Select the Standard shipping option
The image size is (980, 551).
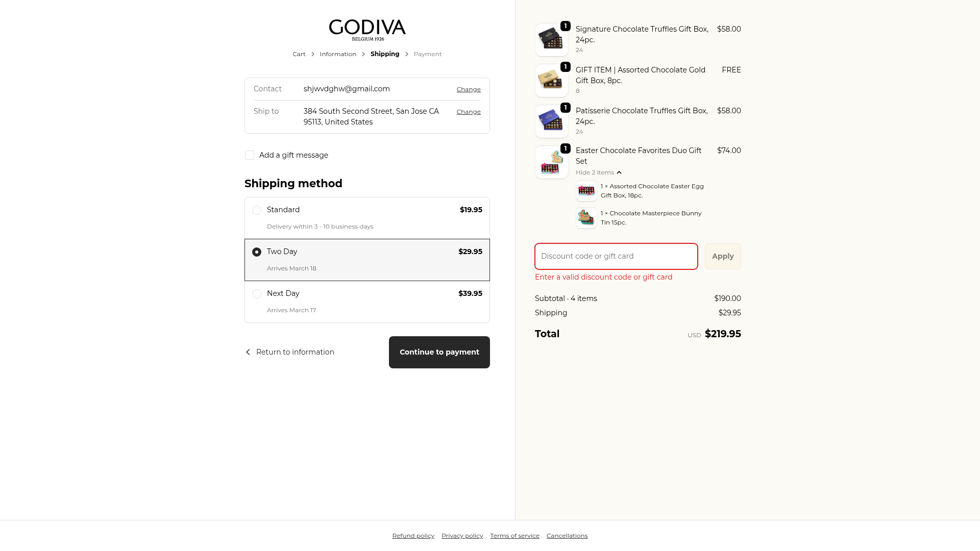[257, 210]
